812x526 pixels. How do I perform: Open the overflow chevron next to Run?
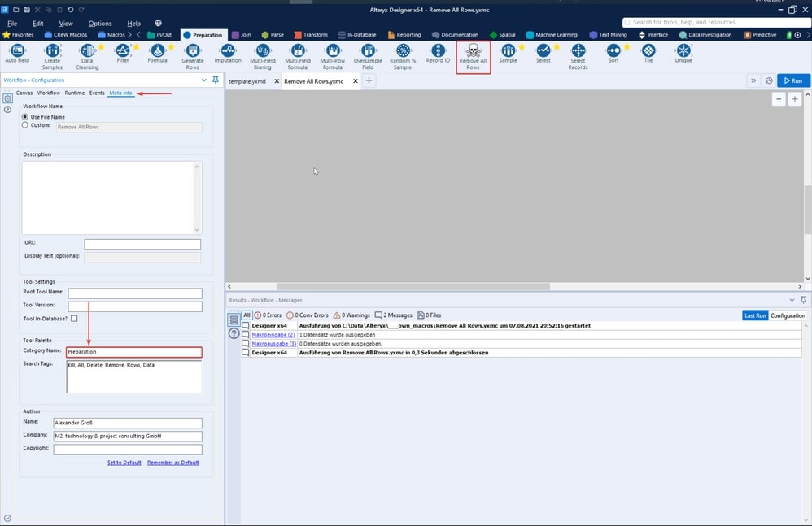[x=753, y=81]
